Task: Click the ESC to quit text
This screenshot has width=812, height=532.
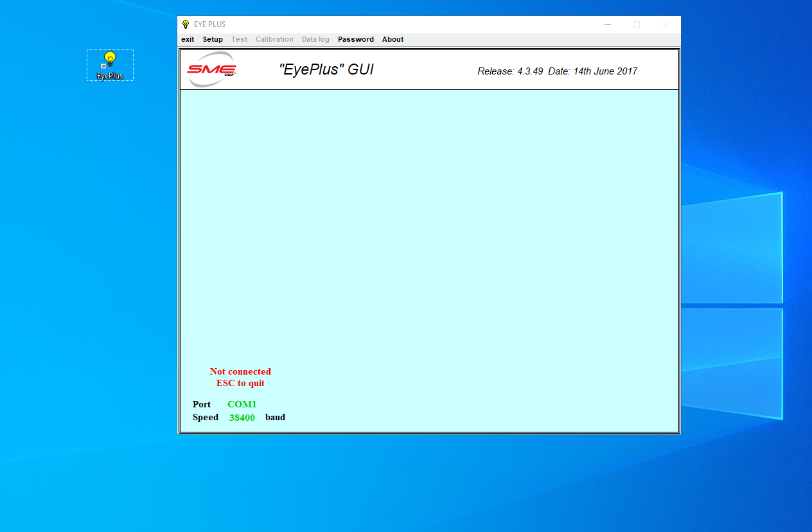Action: [240, 383]
